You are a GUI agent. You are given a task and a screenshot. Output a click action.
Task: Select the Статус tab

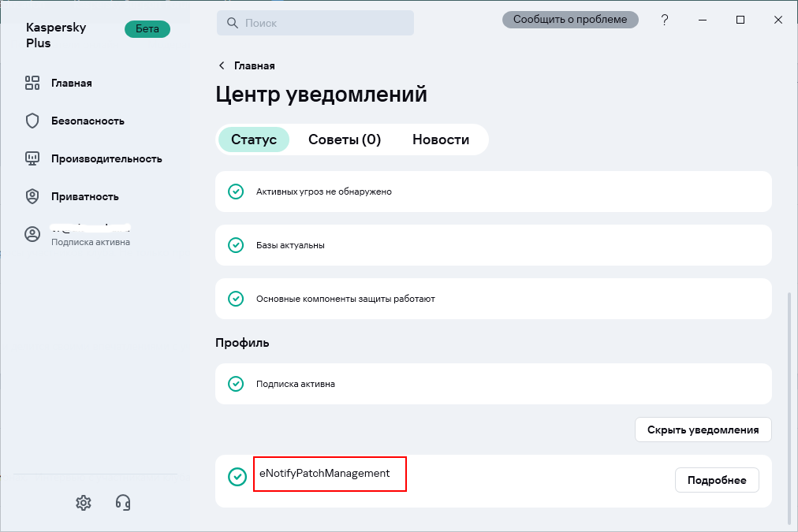click(253, 140)
